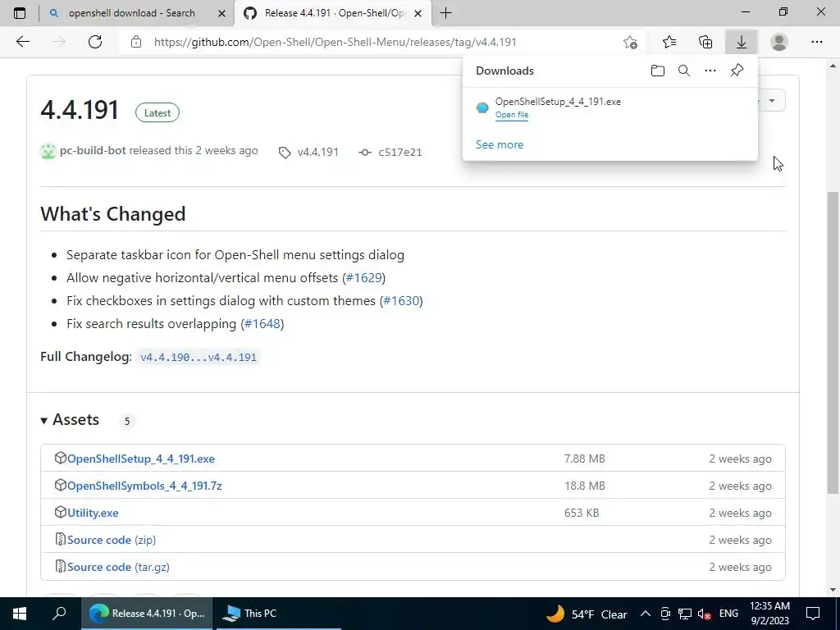840x630 pixels.
Task: Select Edge Release 4.4.191 taskbar button
Action: tap(147, 614)
